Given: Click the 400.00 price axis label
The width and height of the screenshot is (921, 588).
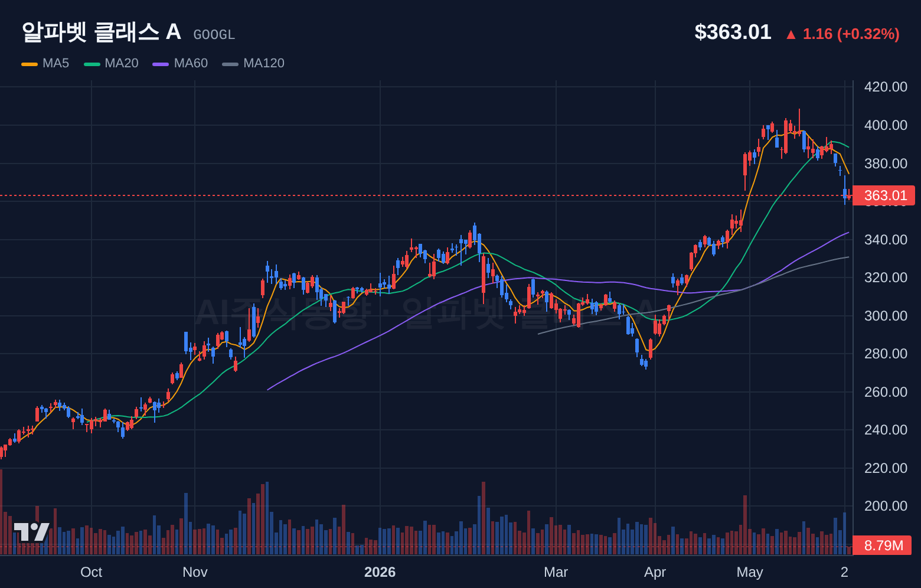Looking at the screenshot, I should coord(886,125).
